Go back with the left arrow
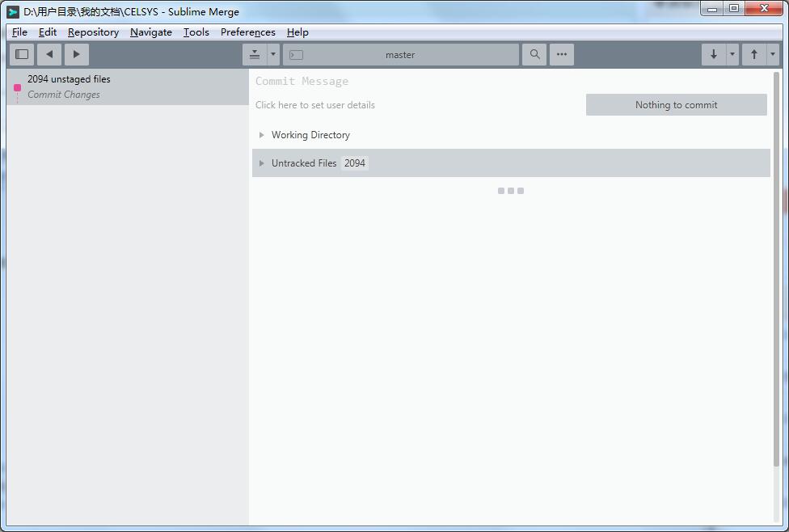Image resolution: width=789 pixels, height=532 pixels. pos(49,54)
